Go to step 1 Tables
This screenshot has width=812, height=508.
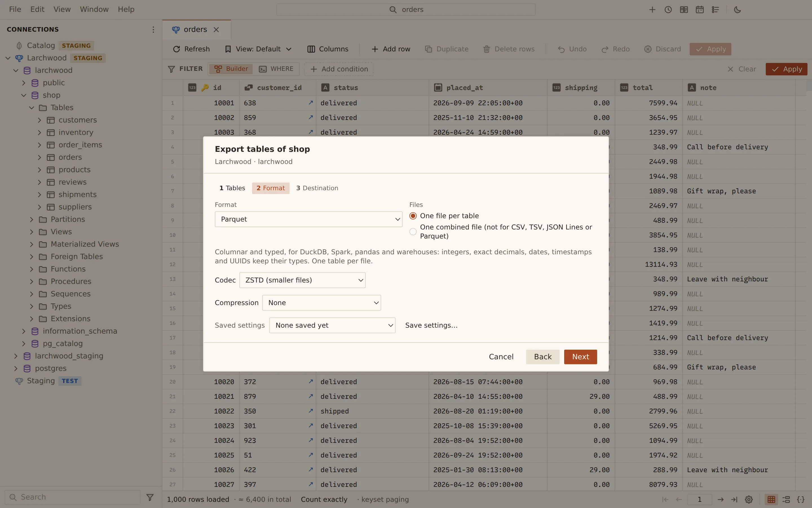click(x=232, y=188)
